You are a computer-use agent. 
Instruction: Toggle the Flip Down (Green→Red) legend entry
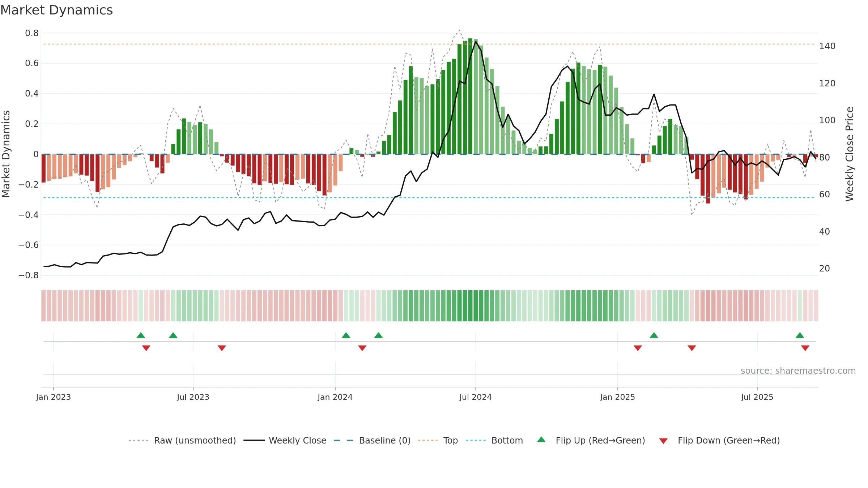(719, 440)
